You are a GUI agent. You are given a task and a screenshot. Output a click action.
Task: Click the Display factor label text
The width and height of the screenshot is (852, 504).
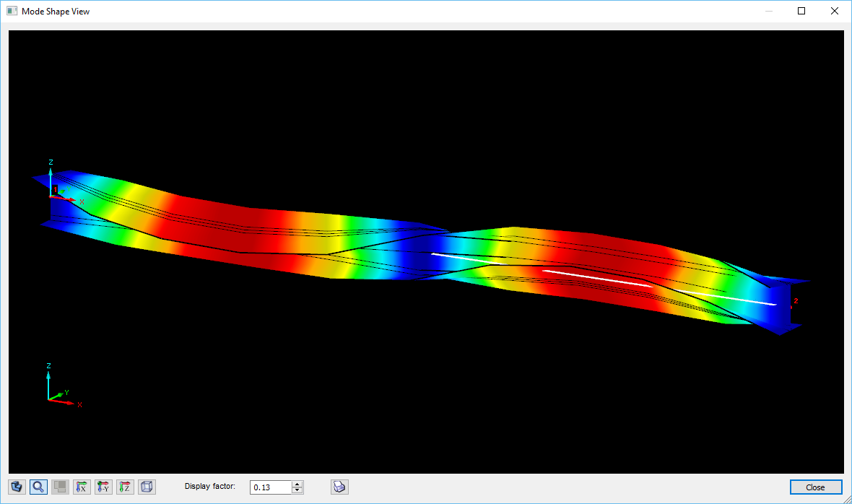point(210,486)
